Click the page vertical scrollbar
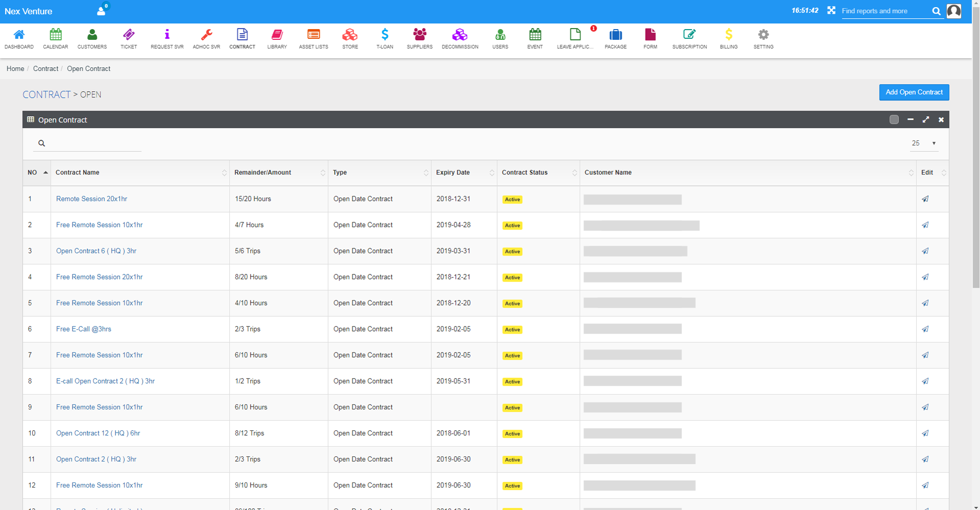This screenshot has height=510, width=980. pyautogui.click(x=975, y=153)
